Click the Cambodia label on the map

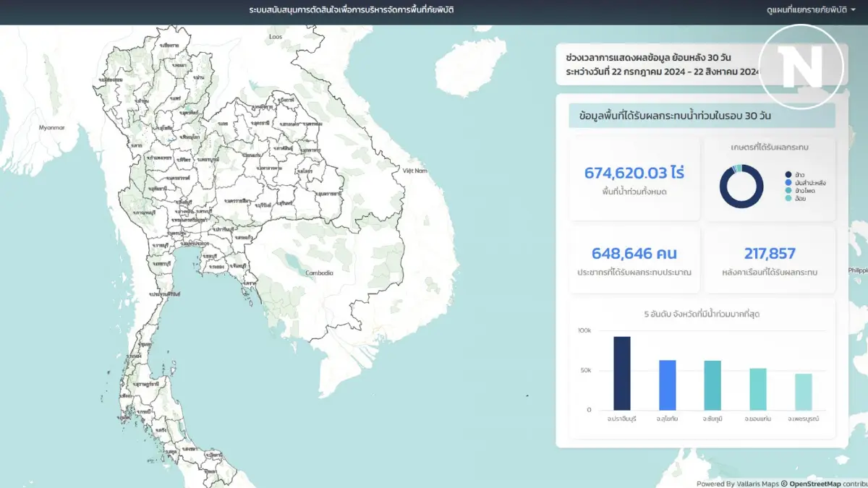tap(319, 273)
